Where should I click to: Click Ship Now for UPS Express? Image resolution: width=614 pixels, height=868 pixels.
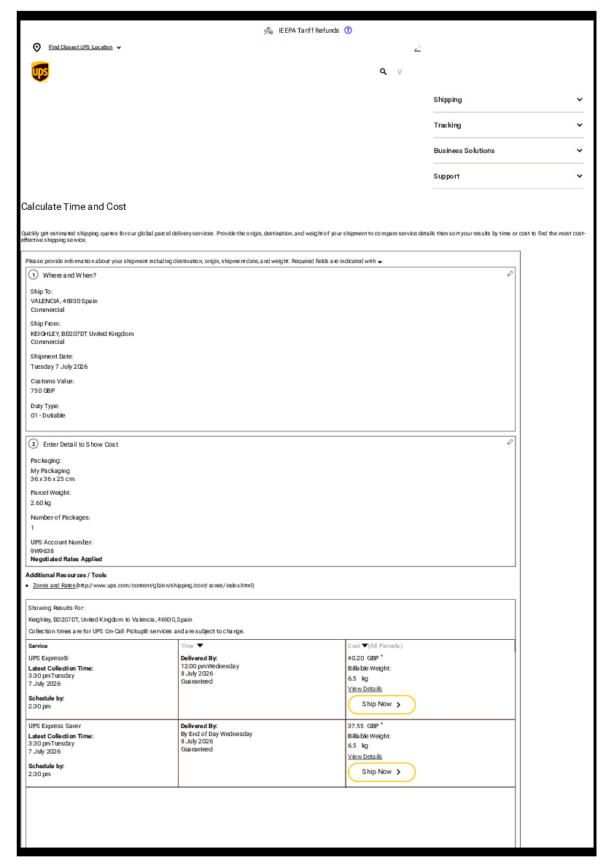(x=381, y=705)
